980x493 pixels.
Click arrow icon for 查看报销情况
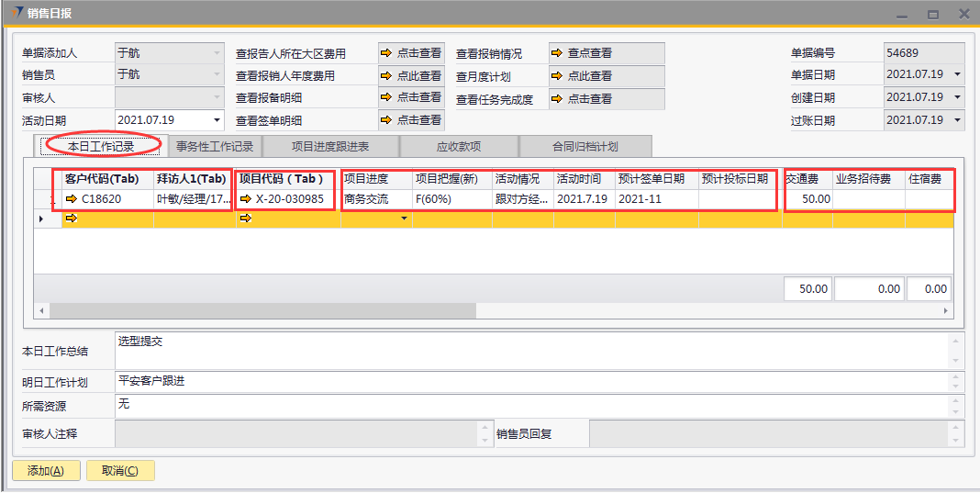coord(557,53)
